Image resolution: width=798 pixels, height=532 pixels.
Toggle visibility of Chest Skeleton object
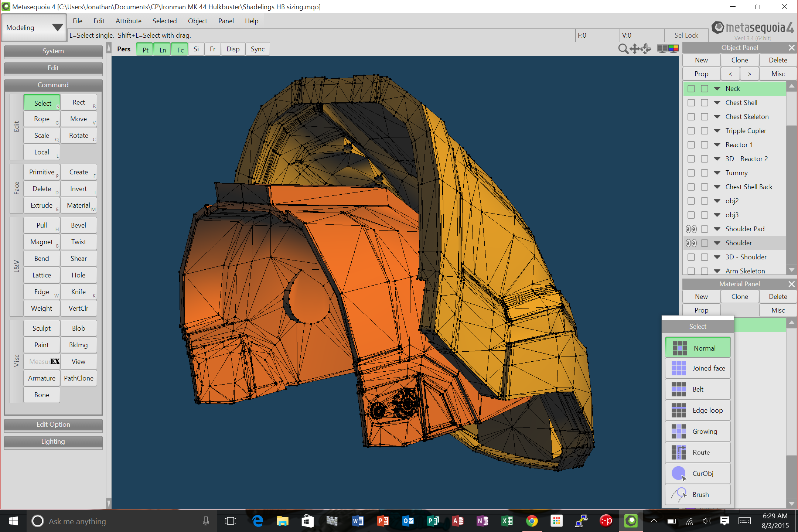691,117
